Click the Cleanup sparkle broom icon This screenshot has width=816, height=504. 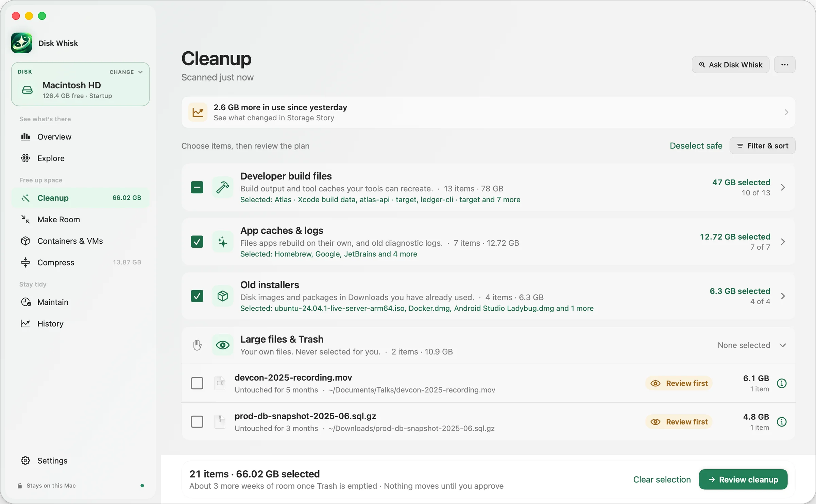tap(26, 198)
